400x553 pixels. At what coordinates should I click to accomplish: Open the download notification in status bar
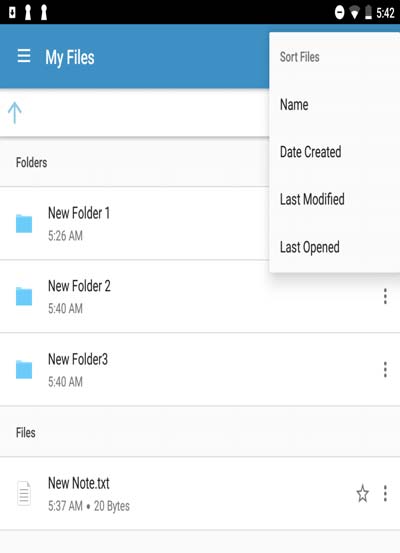pos(12,12)
